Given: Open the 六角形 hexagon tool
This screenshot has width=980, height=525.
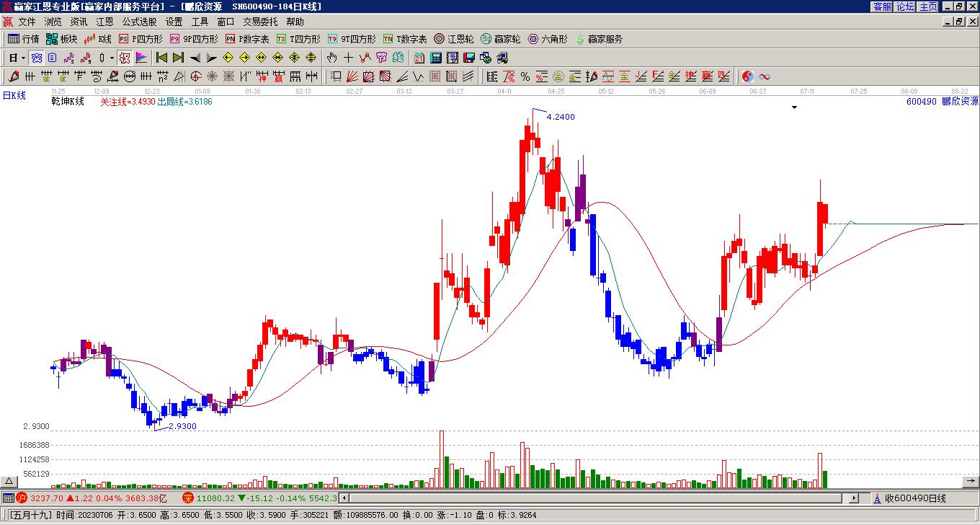Looking at the screenshot, I should [x=548, y=39].
